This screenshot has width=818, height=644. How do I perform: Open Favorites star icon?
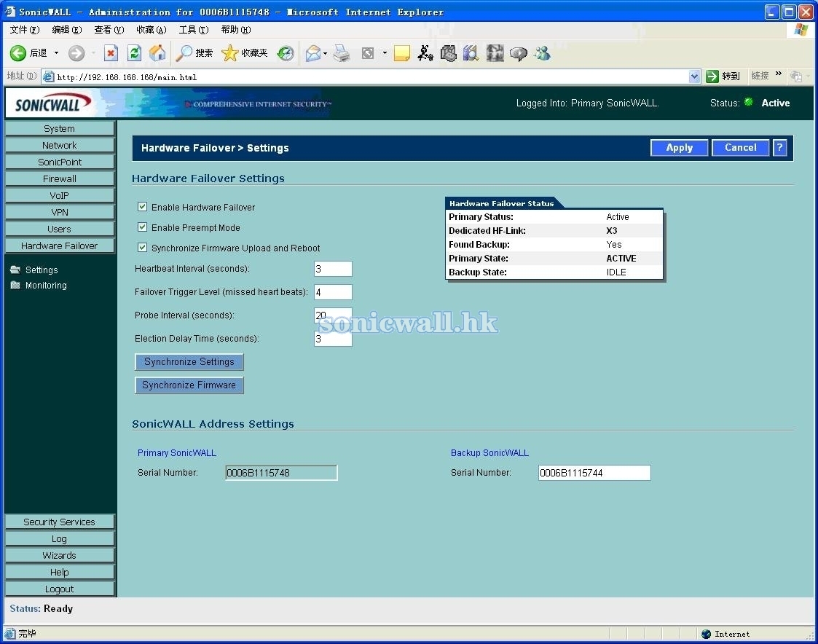coord(229,52)
